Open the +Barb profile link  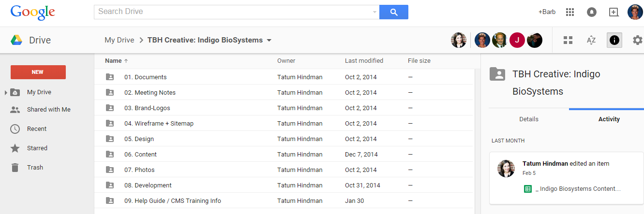pyautogui.click(x=547, y=12)
